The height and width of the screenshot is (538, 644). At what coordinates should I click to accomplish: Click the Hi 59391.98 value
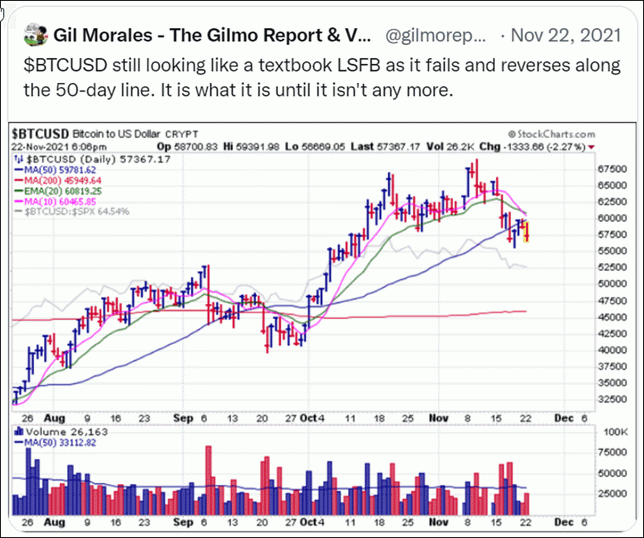(251, 147)
